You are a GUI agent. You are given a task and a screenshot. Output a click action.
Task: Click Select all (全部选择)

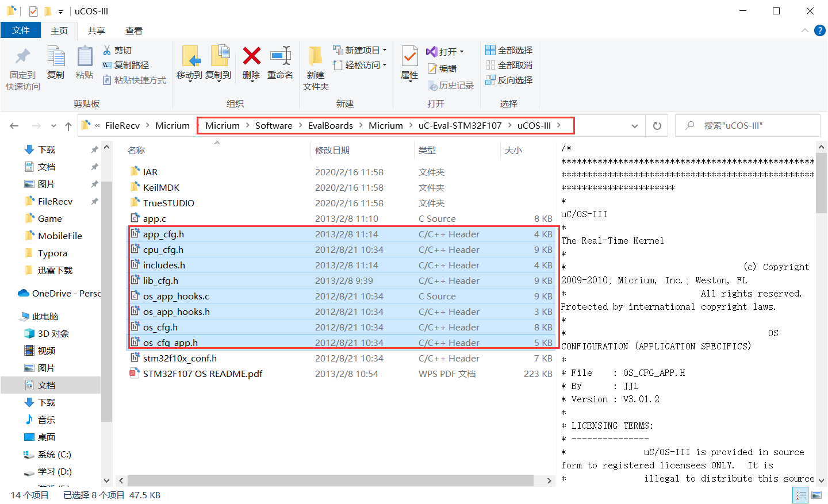tap(509, 51)
